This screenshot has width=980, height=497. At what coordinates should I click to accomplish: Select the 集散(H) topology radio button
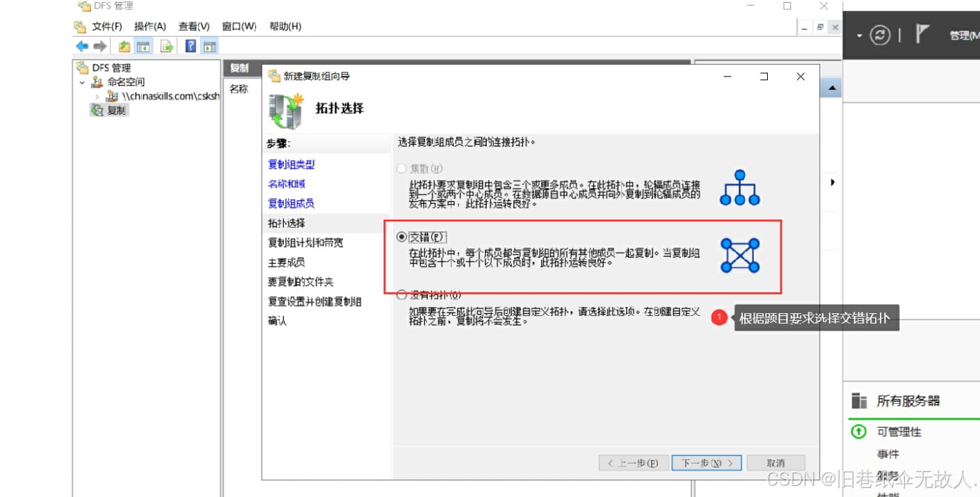click(402, 168)
